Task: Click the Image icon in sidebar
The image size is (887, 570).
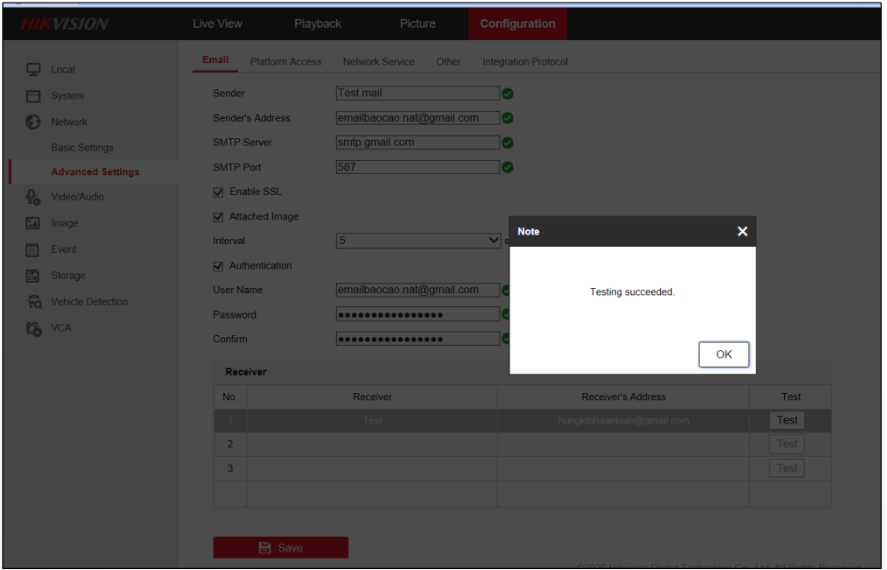Action: (33, 223)
